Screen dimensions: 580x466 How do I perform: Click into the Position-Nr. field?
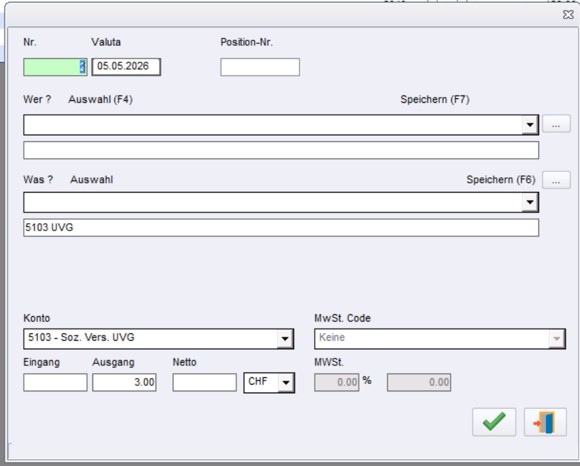tap(260, 67)
